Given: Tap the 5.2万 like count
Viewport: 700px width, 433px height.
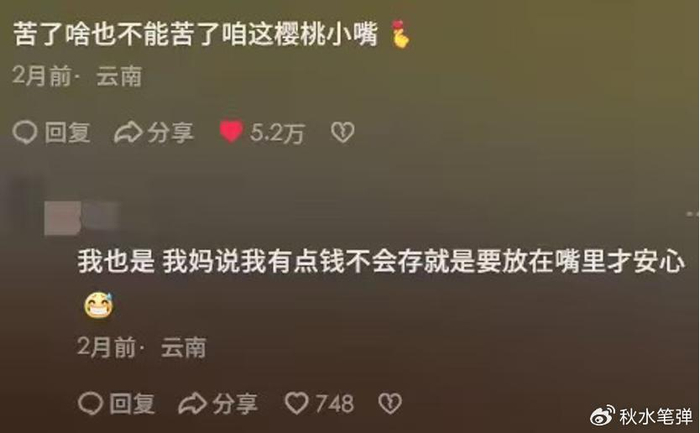Looking at the screenshot, I should 277,133.
